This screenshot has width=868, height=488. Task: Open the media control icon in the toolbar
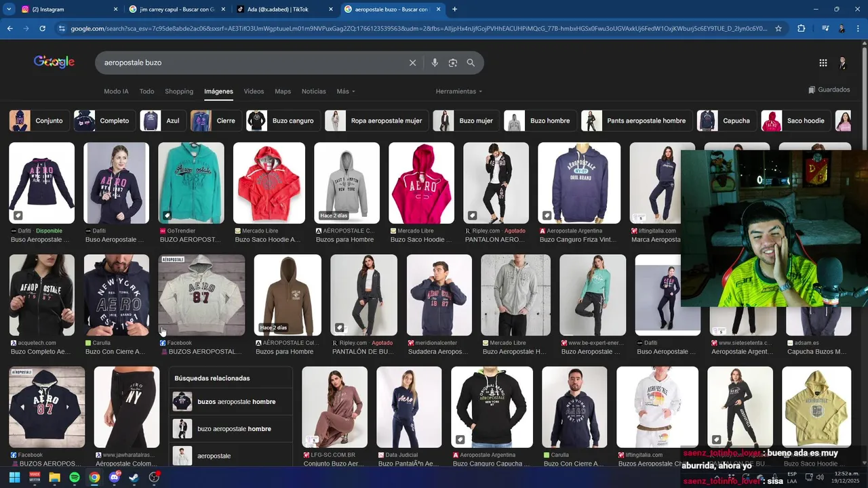coord(825,28)
